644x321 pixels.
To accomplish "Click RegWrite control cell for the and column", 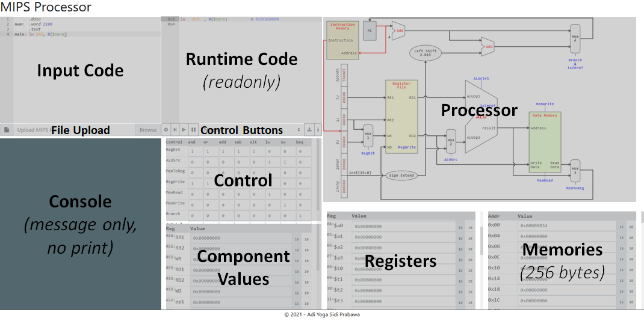I will tap(195, 184).
